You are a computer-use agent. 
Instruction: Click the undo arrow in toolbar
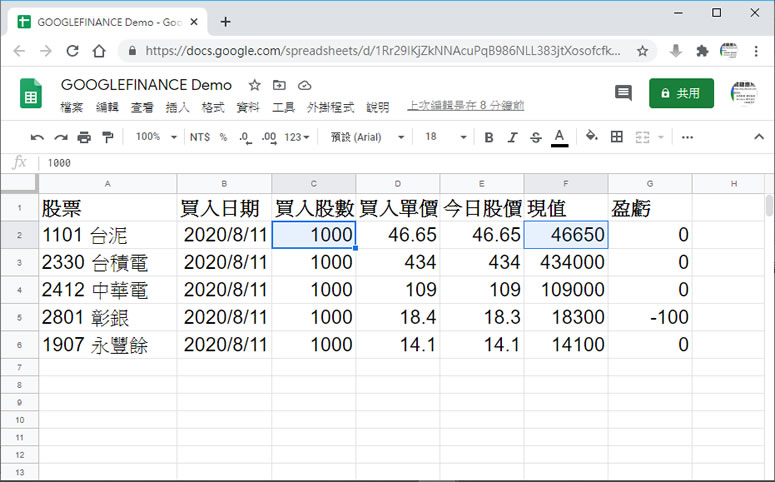click(x=37, y=137)
